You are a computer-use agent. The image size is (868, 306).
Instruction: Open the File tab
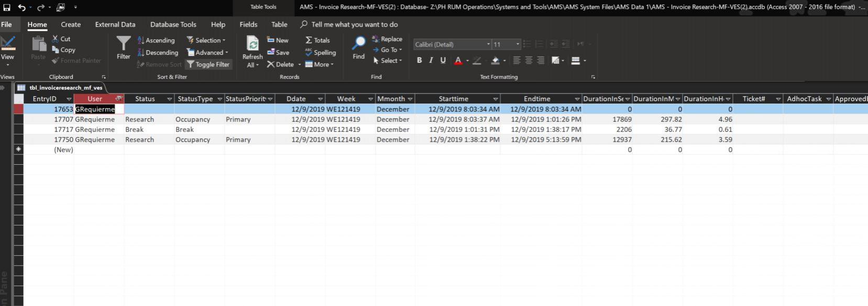pos(6,25)
